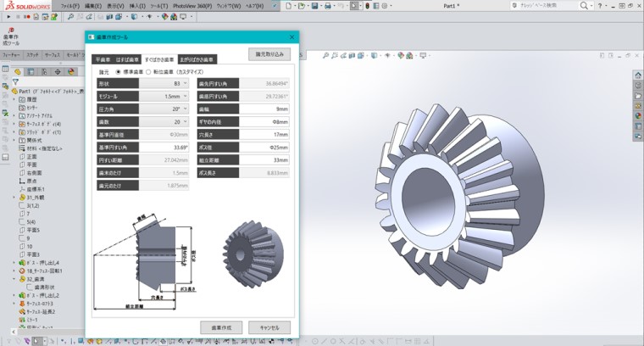Click the feature tree horizontal scrollbar left arrow
This screenshot has height=346, width=644.
[x=14, y=332]
